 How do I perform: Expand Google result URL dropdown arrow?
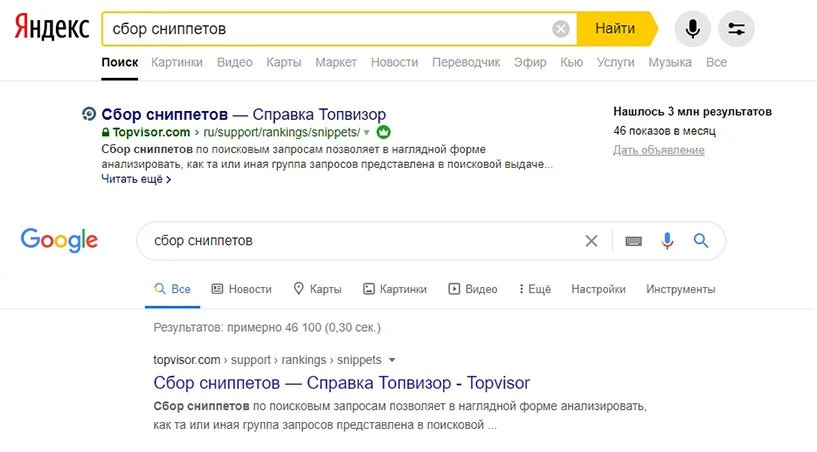coord(392,360)
